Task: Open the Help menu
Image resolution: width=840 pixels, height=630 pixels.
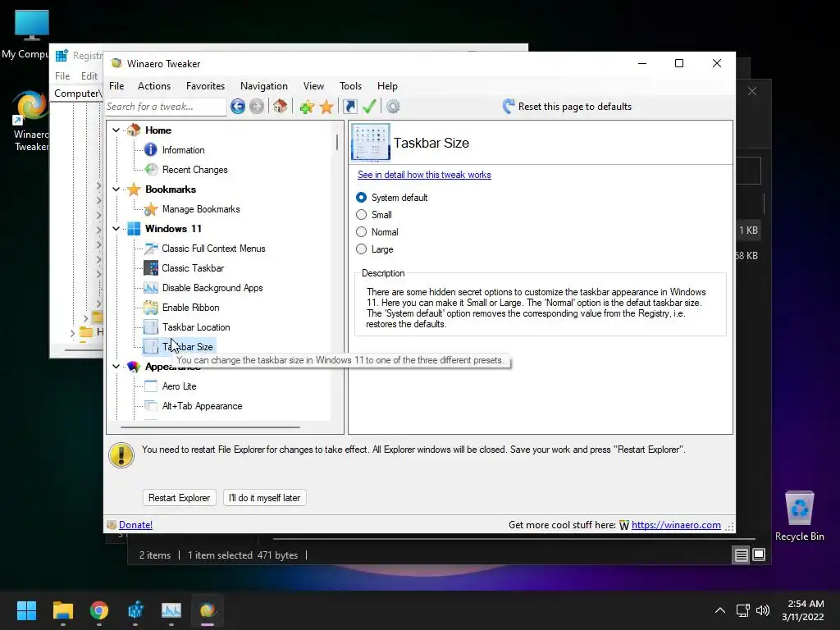Action: 387,86
